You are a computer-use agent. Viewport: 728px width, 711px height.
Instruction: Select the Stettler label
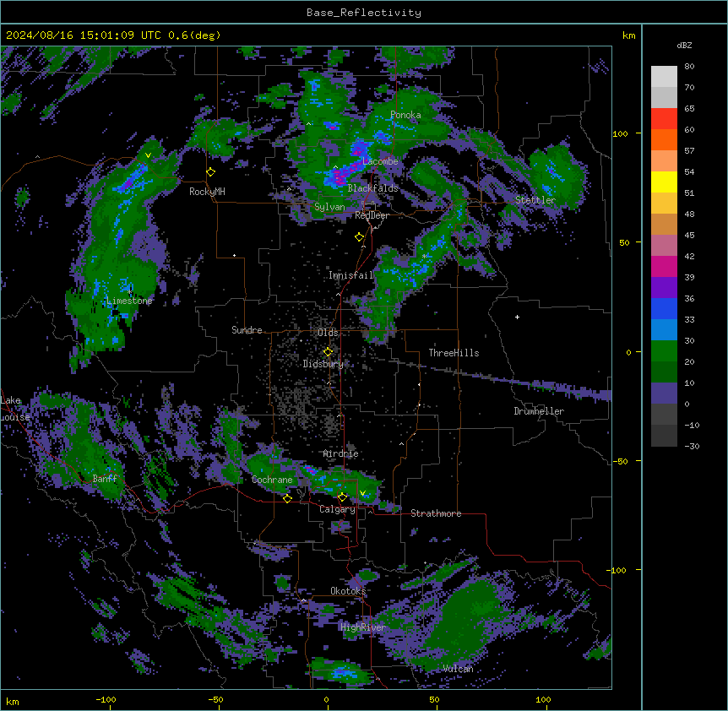tap(535, 200)
